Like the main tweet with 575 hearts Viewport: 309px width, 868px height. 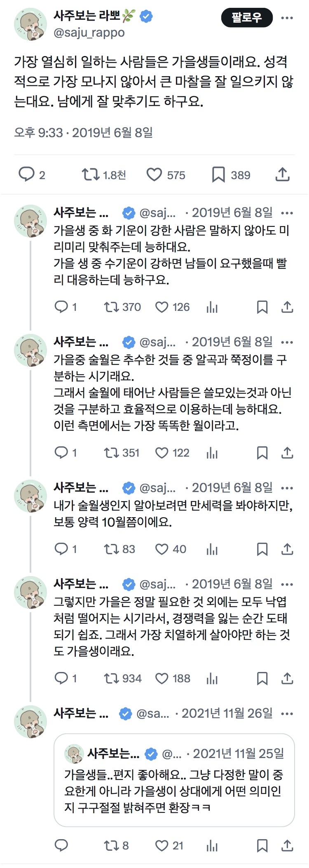click(166, 175)
